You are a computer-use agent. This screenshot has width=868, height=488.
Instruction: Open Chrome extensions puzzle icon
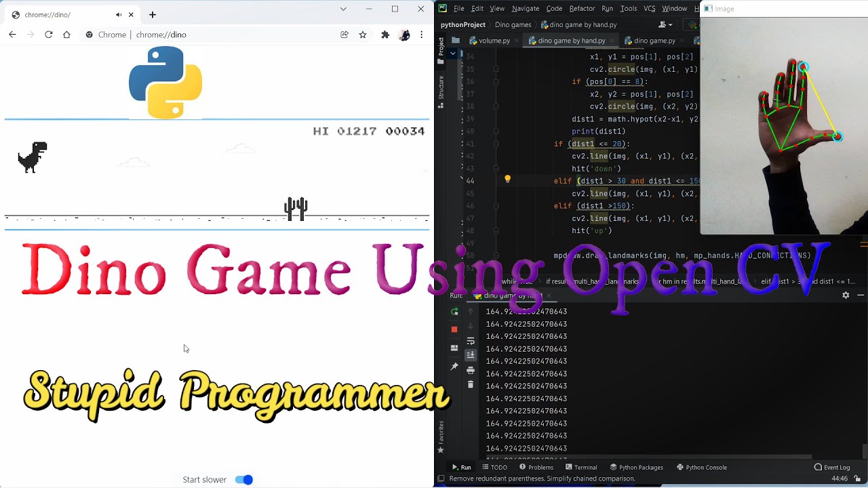[385, 35]
